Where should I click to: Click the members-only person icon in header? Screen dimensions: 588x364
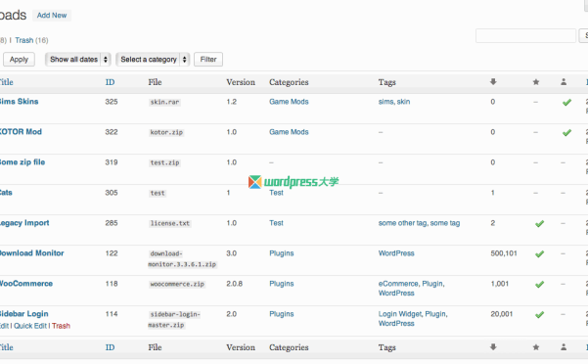(564, 82)
